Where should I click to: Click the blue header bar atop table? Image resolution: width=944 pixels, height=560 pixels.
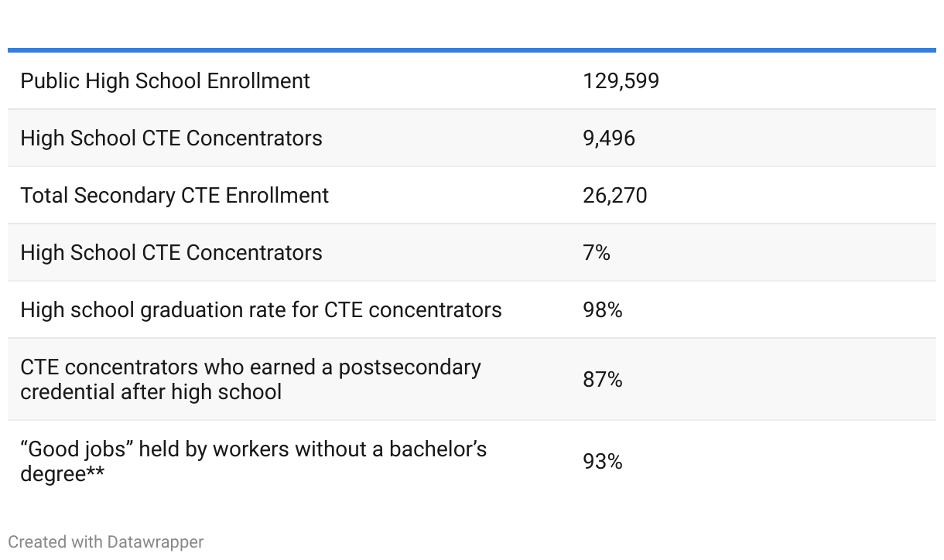coord(472,50)
